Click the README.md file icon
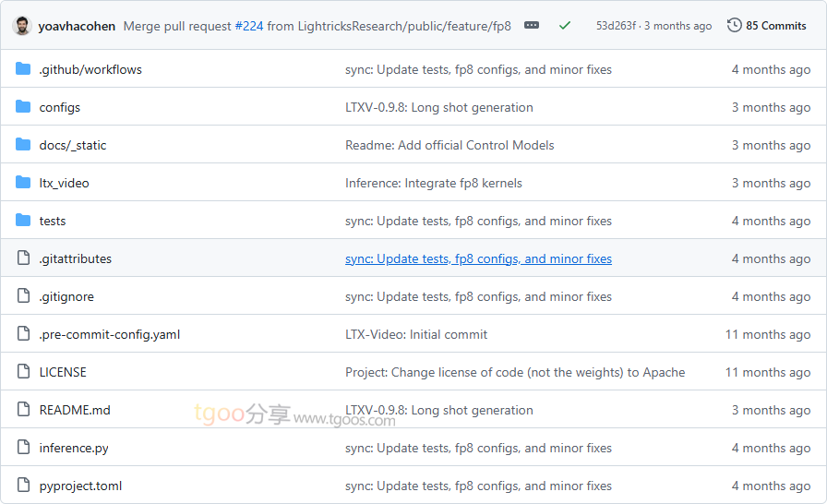The height and width of the screenshot is (504, 827). point(23,410)
